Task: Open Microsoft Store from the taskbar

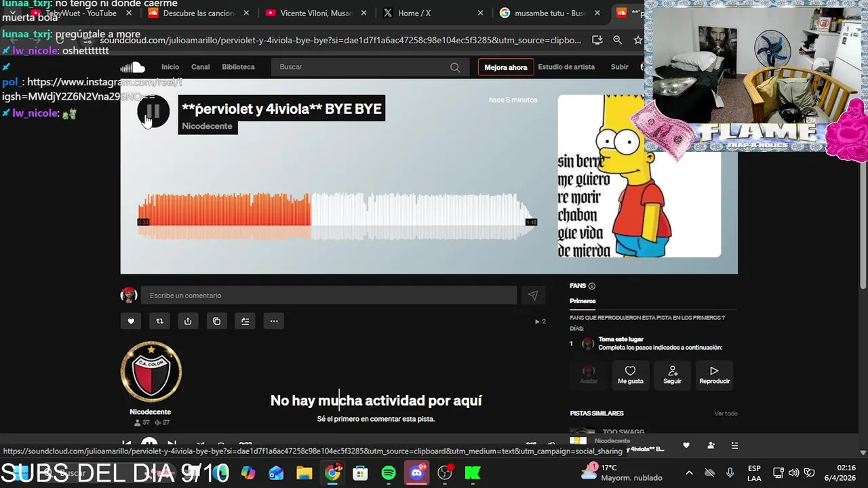Action: click(x=360, y=473)
